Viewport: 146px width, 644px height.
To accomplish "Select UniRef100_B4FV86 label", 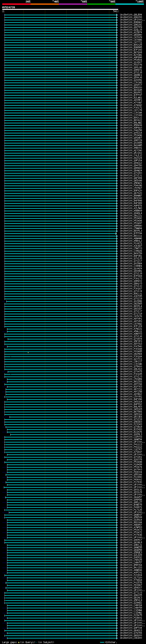I will (131, 399).
